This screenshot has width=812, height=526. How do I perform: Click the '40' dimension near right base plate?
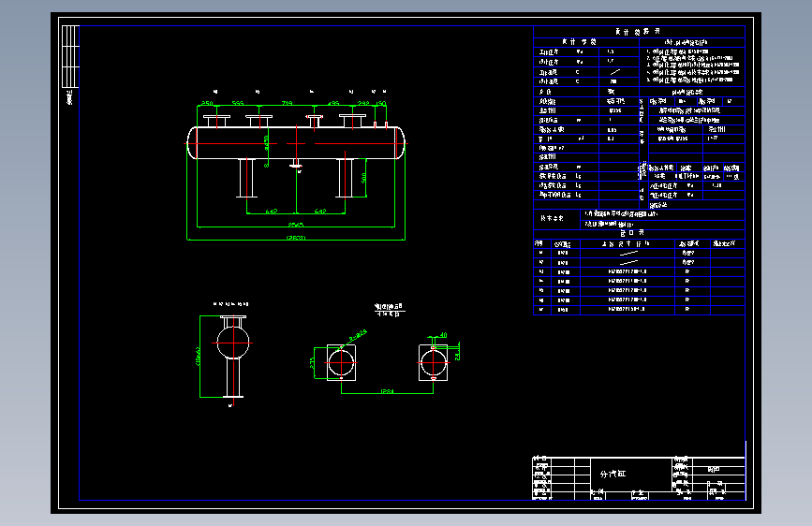[443, 335]
